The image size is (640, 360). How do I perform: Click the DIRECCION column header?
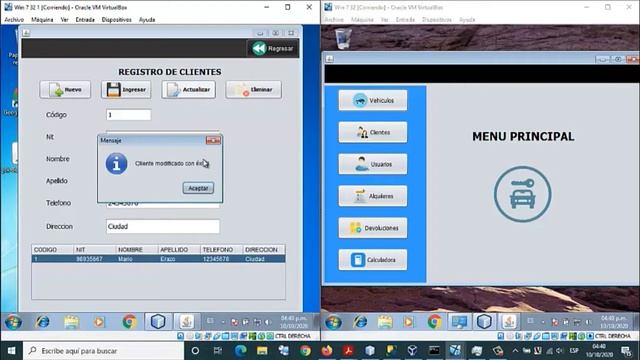[x=264, y=249]
